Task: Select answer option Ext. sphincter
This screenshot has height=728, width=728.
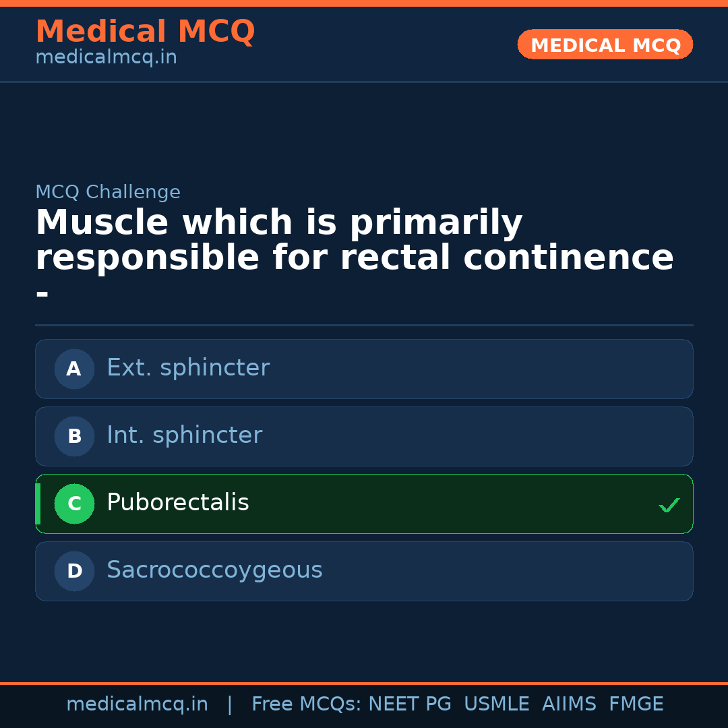Action: (364, 369)
